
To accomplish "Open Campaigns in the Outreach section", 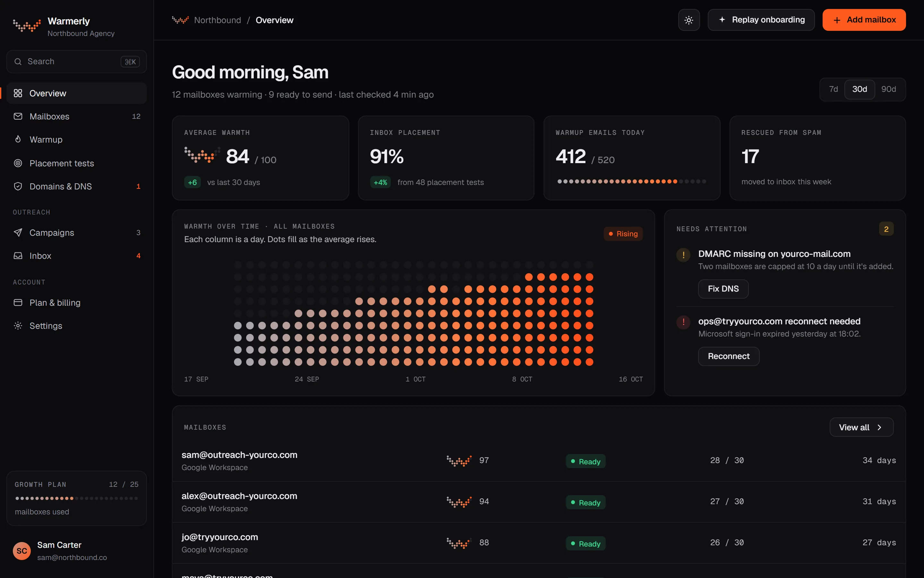I will click(x=77, y=232).
